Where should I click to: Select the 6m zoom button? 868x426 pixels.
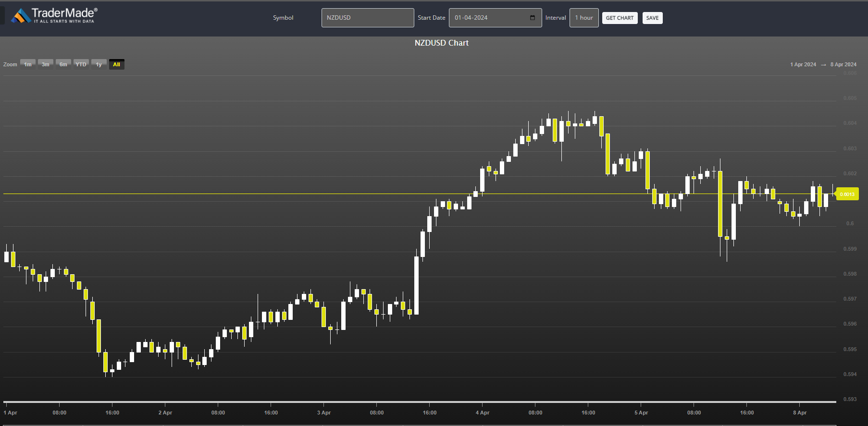63,64
